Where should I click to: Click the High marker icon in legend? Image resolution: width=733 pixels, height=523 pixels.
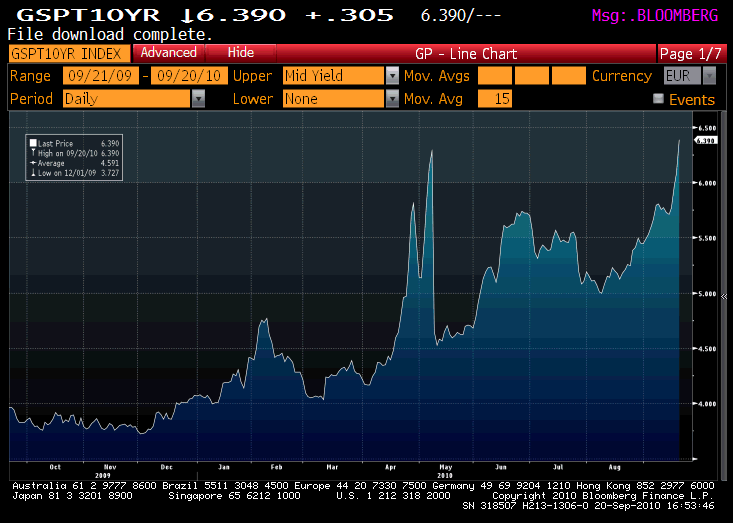(33, 152)
